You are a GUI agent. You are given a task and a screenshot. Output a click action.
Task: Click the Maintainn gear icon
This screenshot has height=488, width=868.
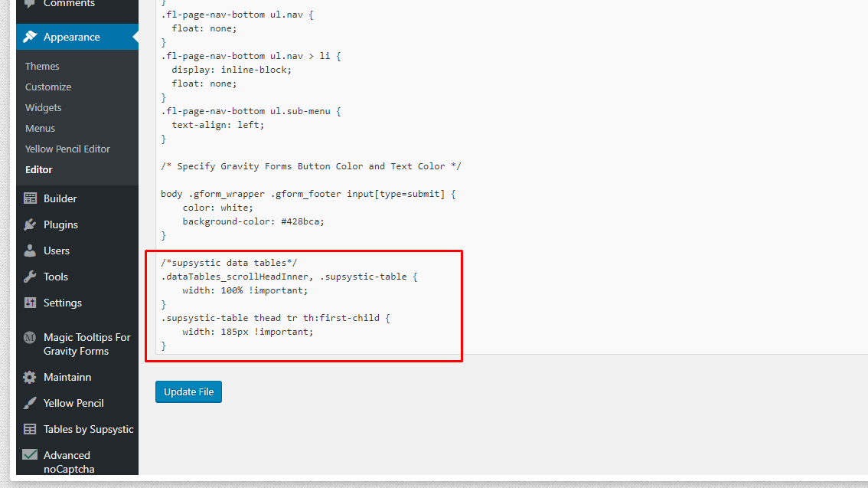click(x=30, y=377)
